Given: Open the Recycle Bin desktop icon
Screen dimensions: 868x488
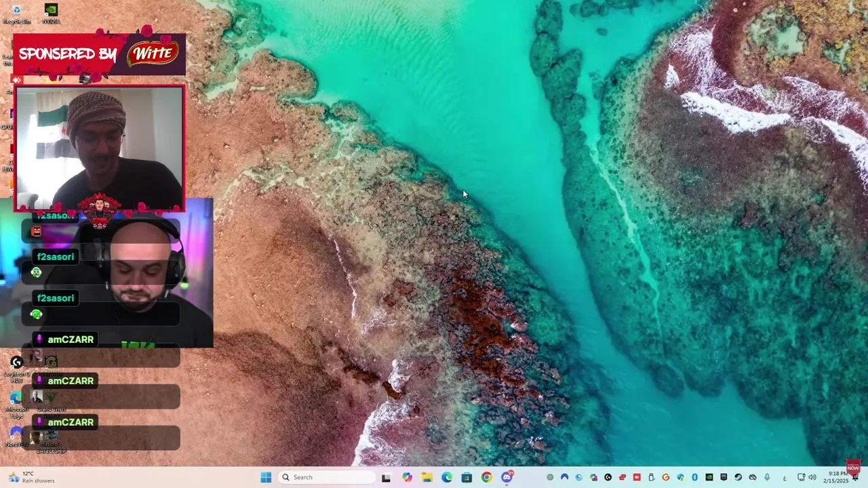Looking at the screenshot, I should point(16,14).
